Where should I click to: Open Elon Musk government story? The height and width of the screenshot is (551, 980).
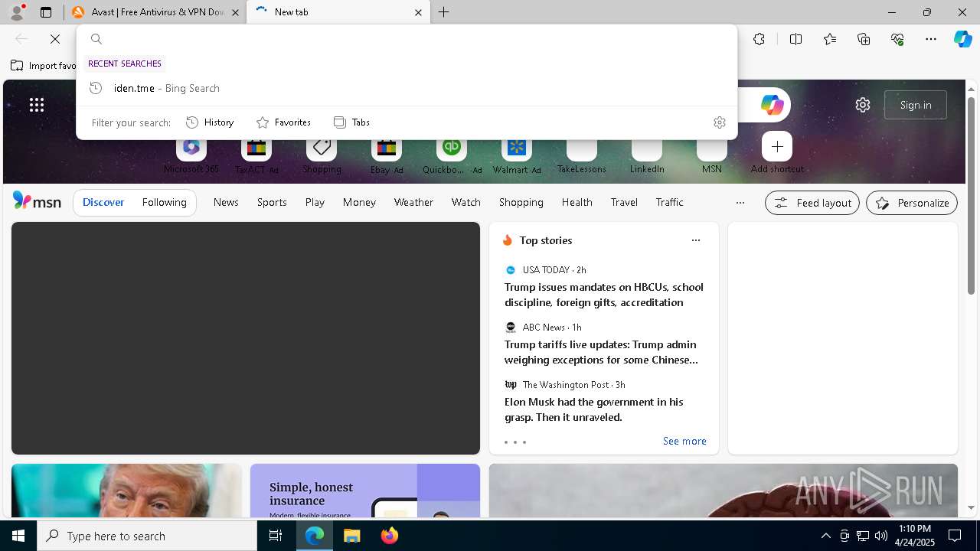[x=594, y=409]
